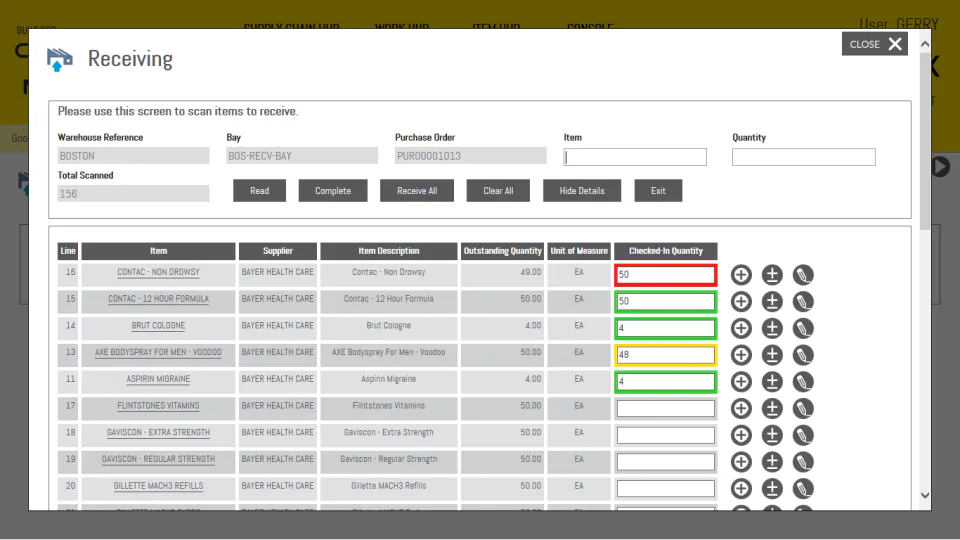Click the plus-minus icon for Brut Cologne row
This screenshot has width=960, height=540.
(x=772, y=328)
